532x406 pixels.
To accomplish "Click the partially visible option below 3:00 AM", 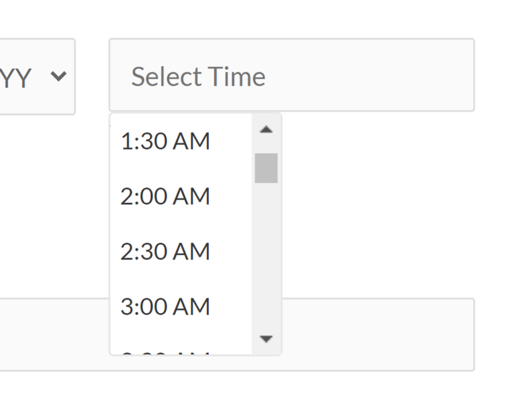I will [x=165, y=352].
